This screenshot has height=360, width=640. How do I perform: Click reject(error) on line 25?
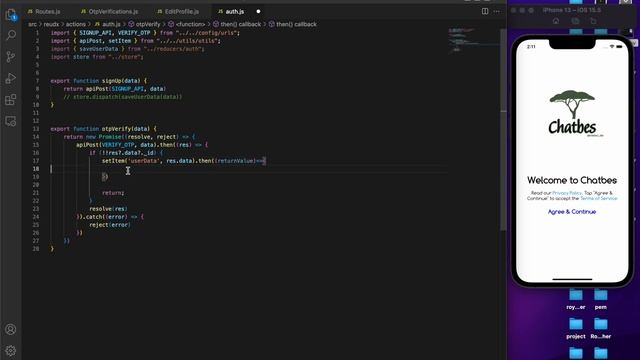coord(110,224)
